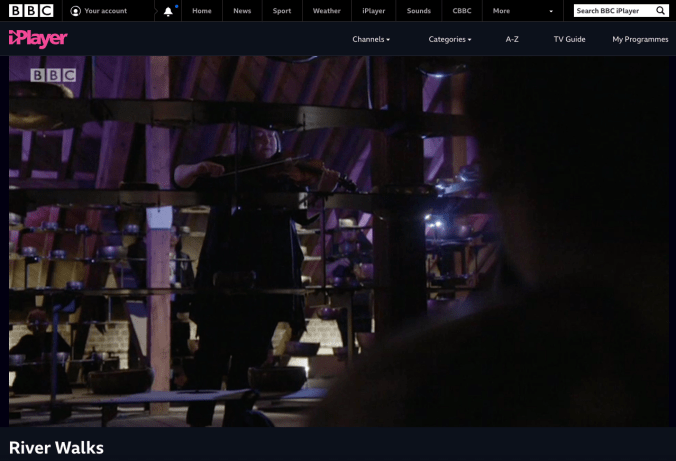Go to BBC Sounds

click(419, 11)
